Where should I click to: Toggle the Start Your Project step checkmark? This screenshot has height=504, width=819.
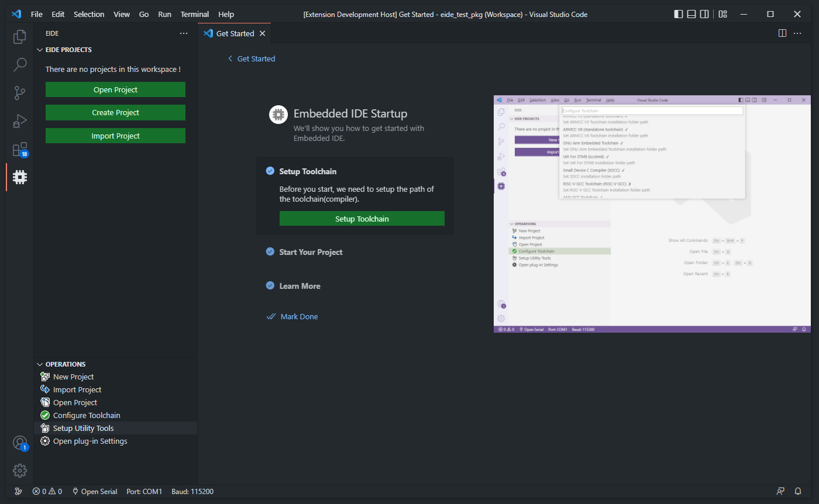270,251
